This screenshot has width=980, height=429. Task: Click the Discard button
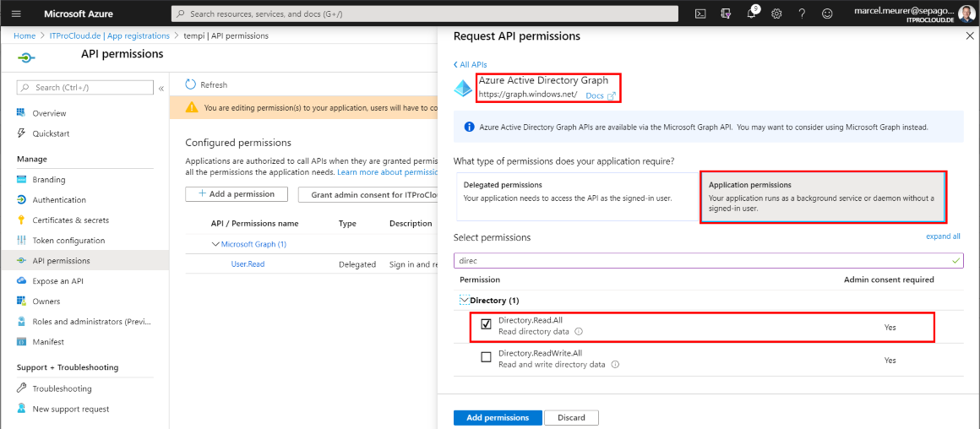tap(571, 418)
